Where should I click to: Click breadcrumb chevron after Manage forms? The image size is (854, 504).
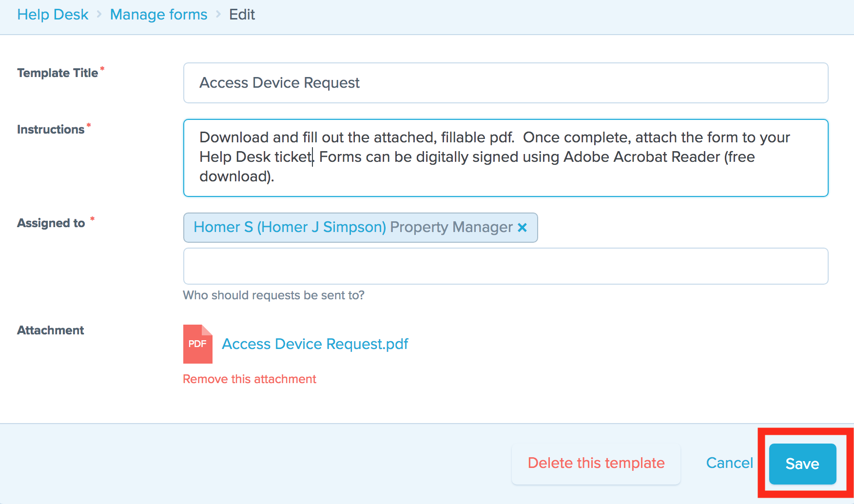[218, 15]
